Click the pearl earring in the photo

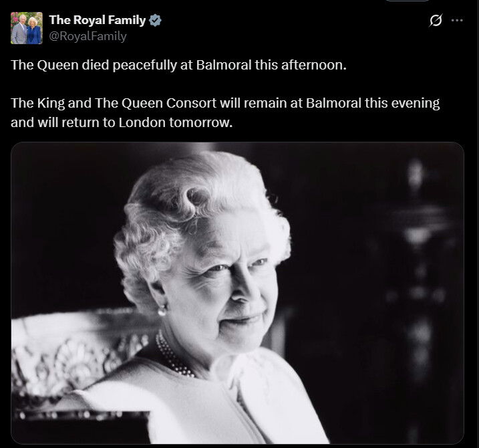(x=162, y=312)
